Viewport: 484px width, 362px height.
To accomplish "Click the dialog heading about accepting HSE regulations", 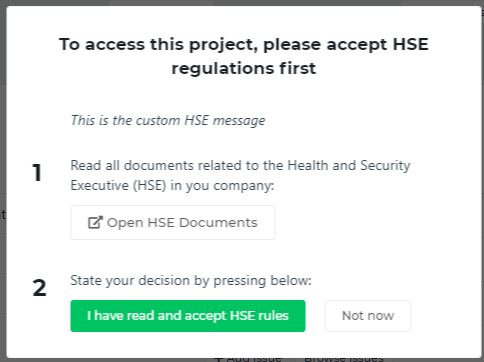I will click(x=244, y=56).
